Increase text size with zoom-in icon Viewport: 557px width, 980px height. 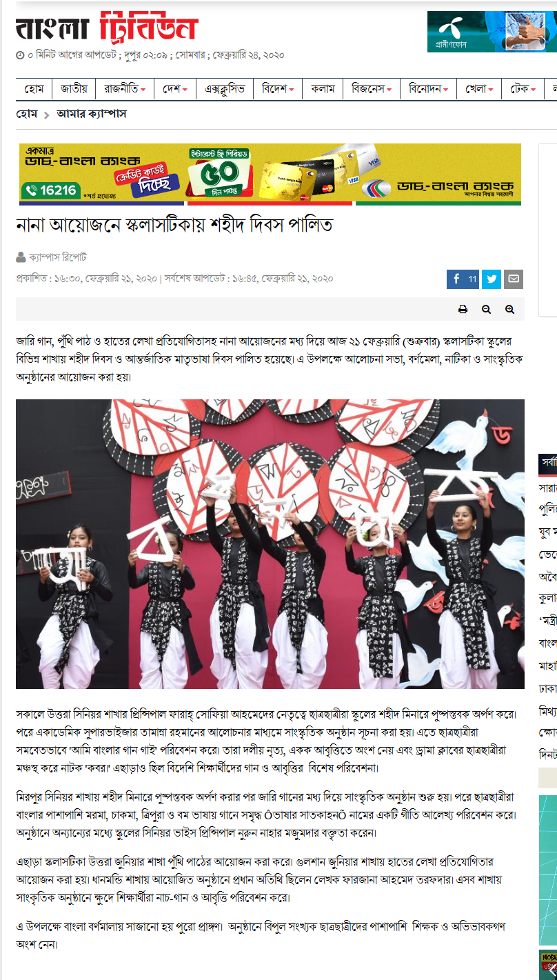click(510, 310)
